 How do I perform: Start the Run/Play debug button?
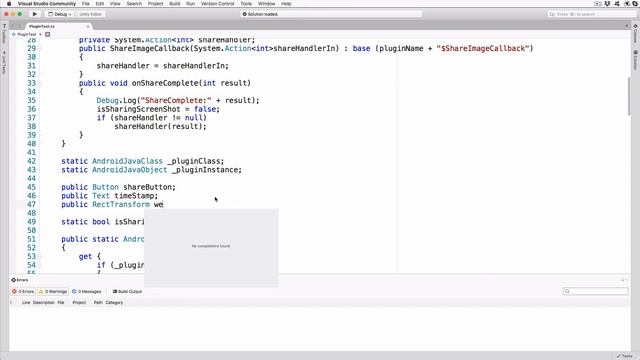35,14
